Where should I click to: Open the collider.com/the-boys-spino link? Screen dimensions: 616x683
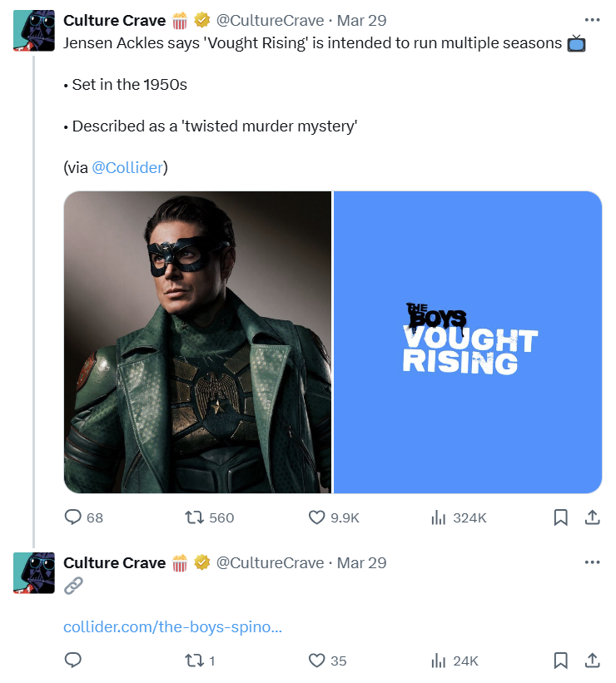[172, 626]
